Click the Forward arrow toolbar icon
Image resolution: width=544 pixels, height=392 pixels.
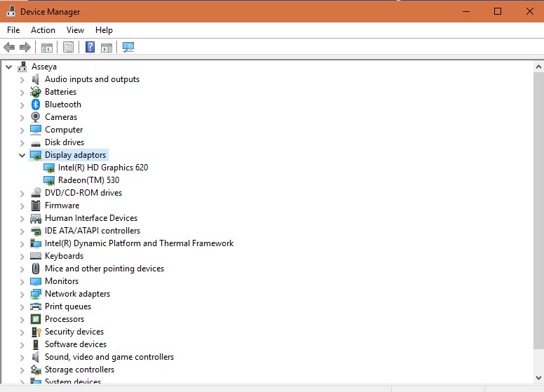coord(25,48)
